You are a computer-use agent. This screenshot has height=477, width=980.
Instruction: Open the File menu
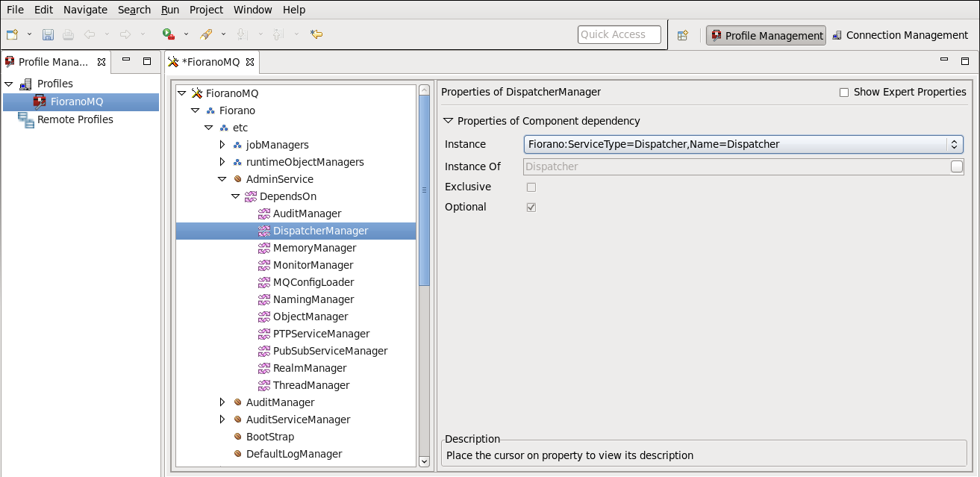point(15,10)
